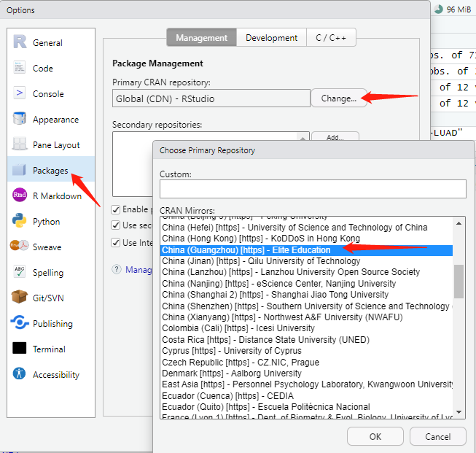Switch to the Development tab
The image size is (476, 453).
tap(271, 38)
